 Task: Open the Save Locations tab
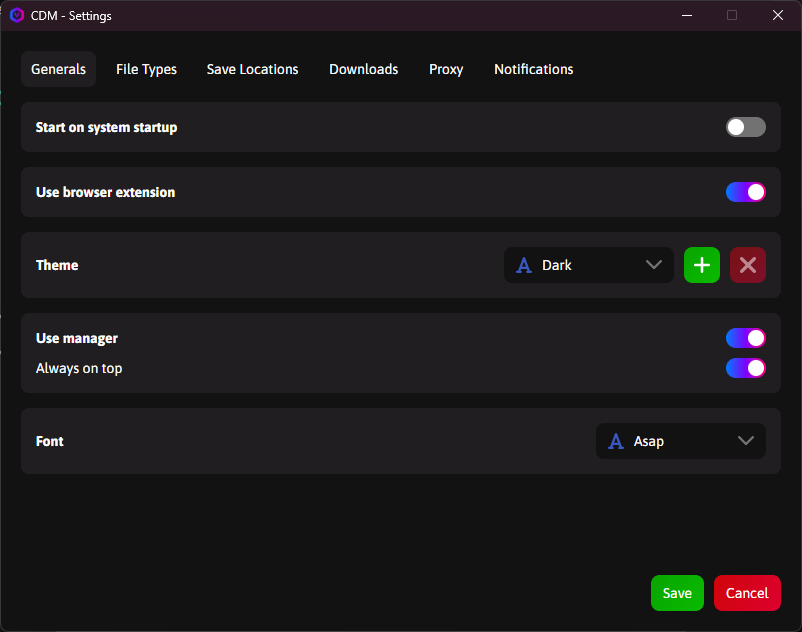[252, 69]
